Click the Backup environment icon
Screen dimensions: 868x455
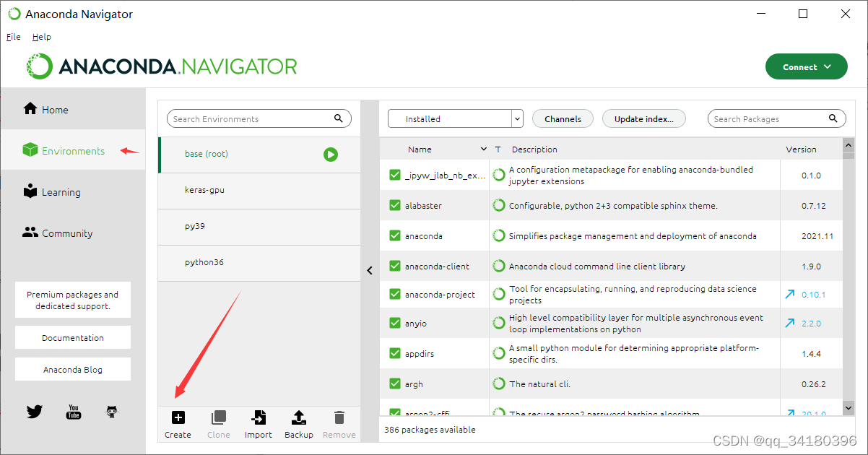pyautogui.click(x=298, y=417)
